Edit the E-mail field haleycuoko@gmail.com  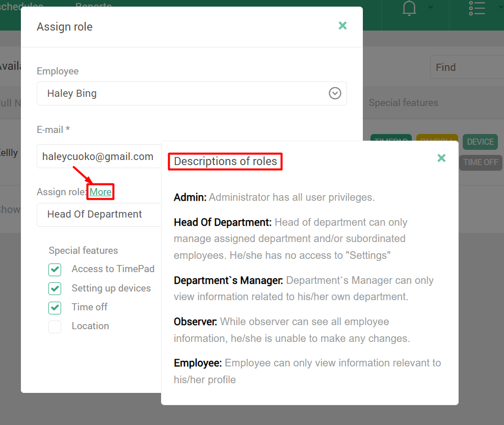[99, 156]
